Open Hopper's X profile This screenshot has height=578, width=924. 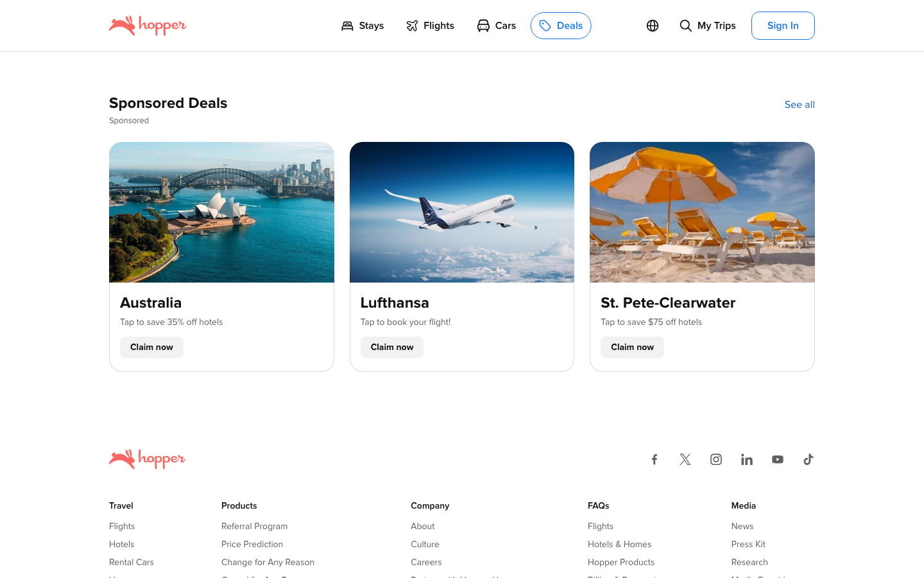point(685,459)
